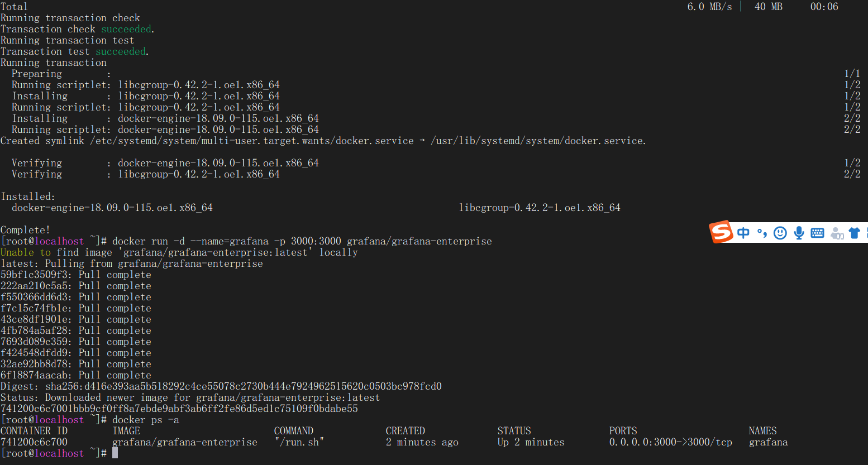Toggle Chinese punctuation mode
The width and height of the screenshot is (868, 465).
(x=762, y=233)
